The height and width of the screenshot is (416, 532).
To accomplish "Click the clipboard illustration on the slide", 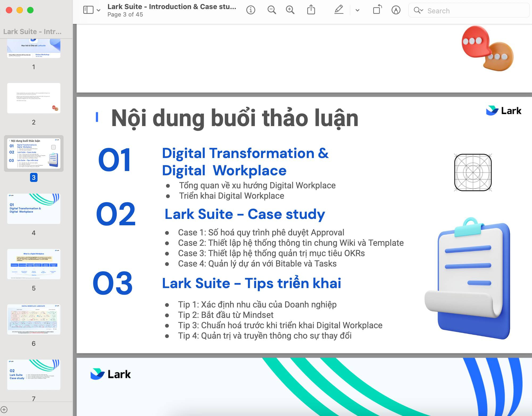I will pos(468,278).
